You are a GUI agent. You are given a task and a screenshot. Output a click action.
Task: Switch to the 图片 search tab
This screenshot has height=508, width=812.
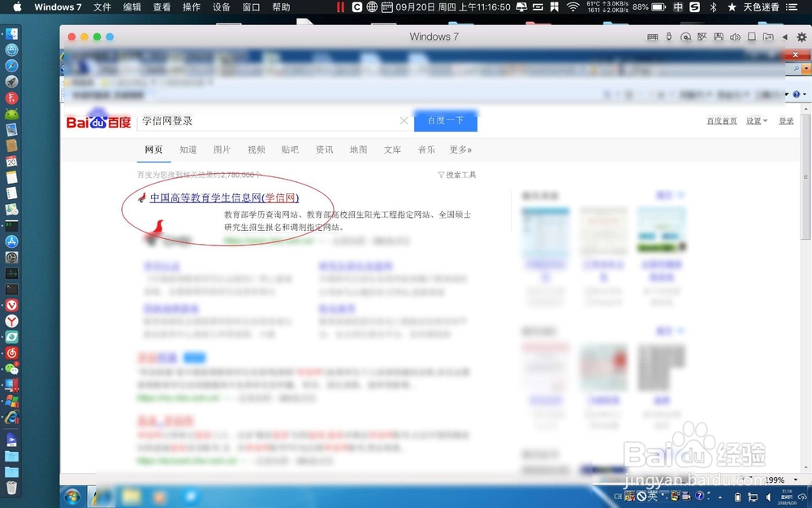click(x=222, y=150)
